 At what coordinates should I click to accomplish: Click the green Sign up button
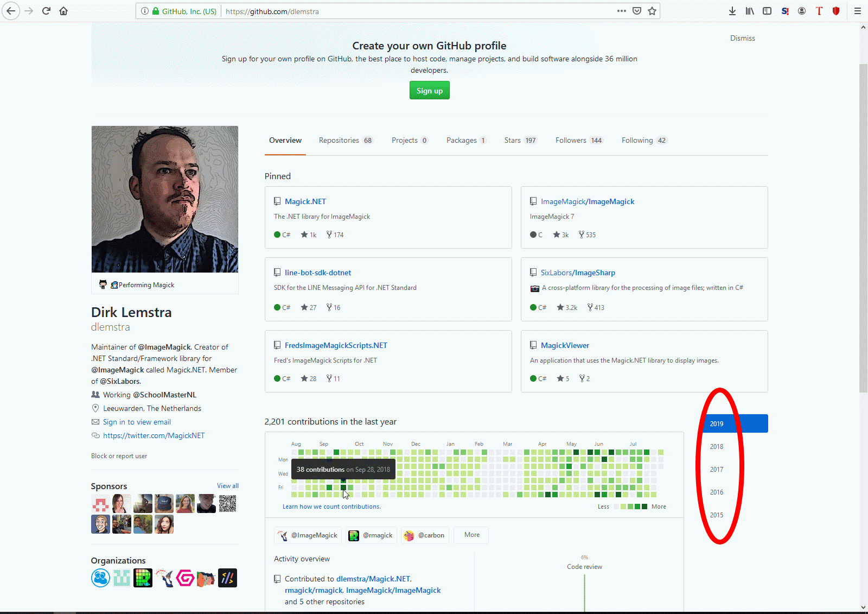coord(430,91)
